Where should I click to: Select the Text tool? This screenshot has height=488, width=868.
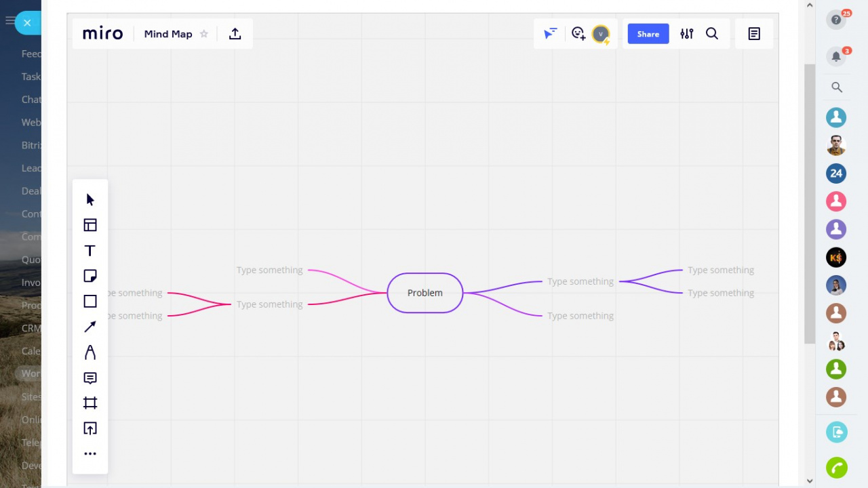click(90, 251)
